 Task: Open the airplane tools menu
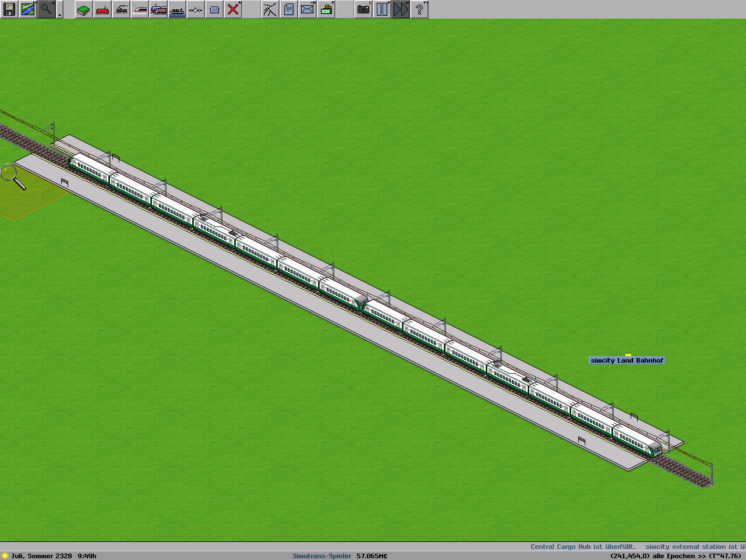pos(196,9)
